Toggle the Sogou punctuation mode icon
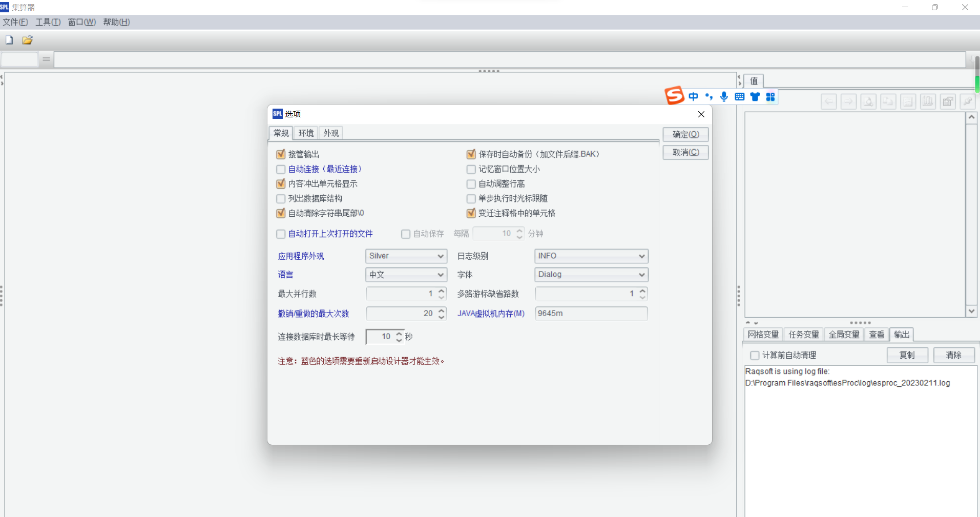Screen dimensions: 980x517 (x=709, y=96)
